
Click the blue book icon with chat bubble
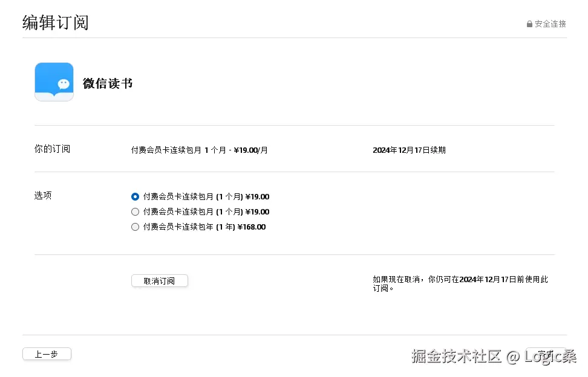pos(54,82)
